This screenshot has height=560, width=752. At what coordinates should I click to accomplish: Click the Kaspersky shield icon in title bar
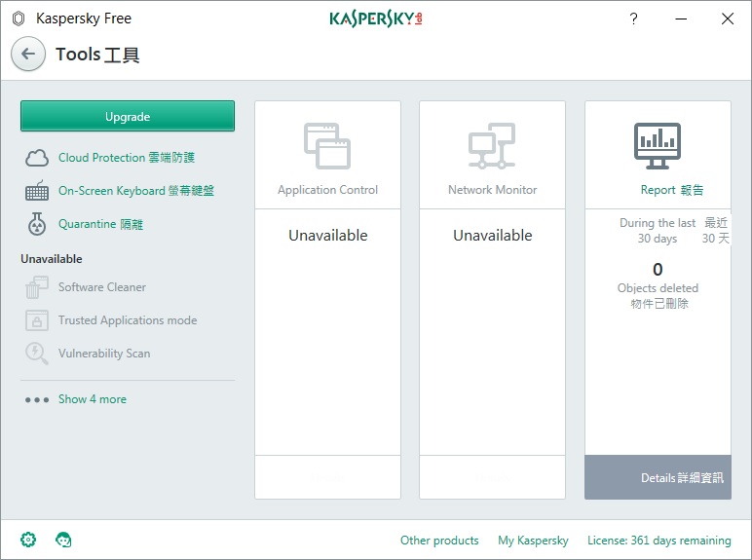click(x=19, y=19)
